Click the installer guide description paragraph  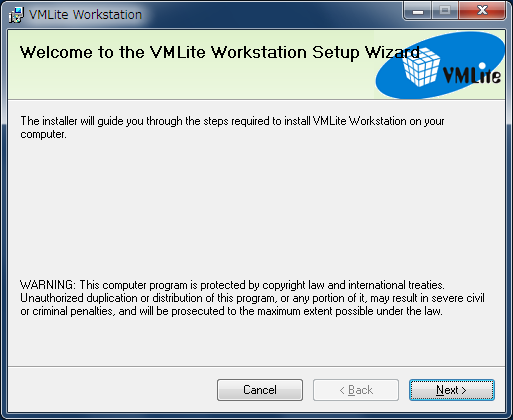[x=232, y=127]
